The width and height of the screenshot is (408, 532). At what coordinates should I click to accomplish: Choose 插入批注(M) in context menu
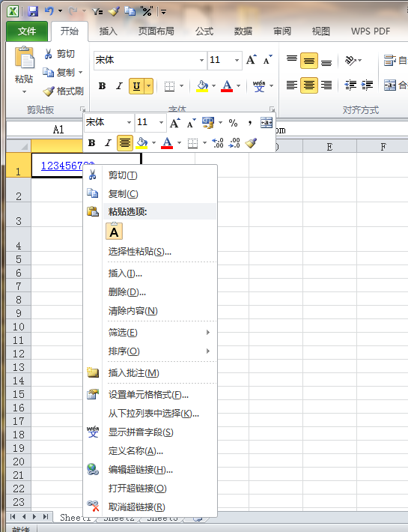point(150,373)
